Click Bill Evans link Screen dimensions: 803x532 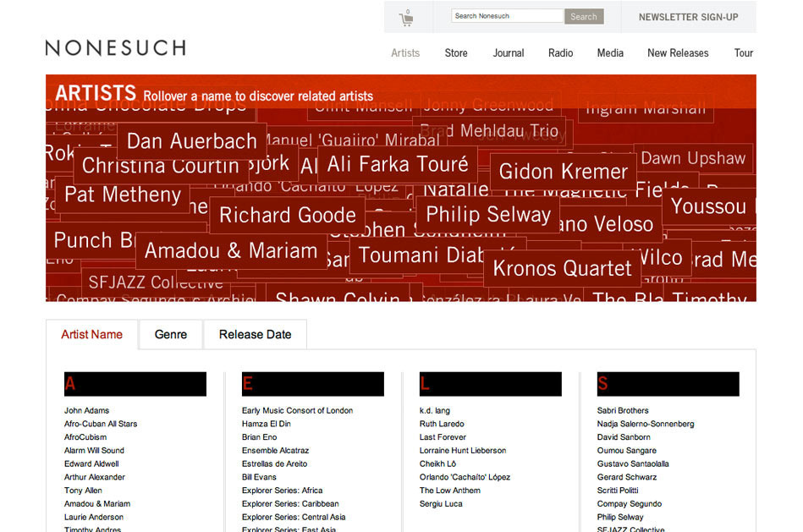coord(259,477)
